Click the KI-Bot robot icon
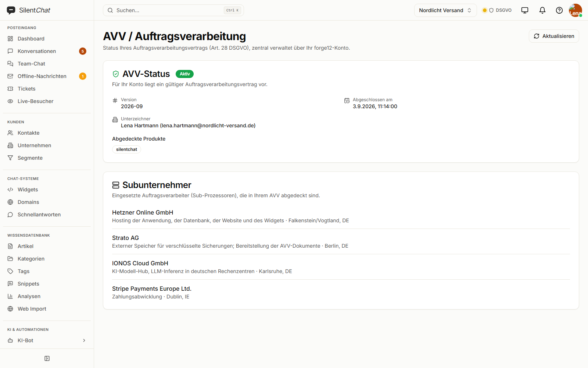This screenshot has height=368, width=588. (x=10, y=340)
